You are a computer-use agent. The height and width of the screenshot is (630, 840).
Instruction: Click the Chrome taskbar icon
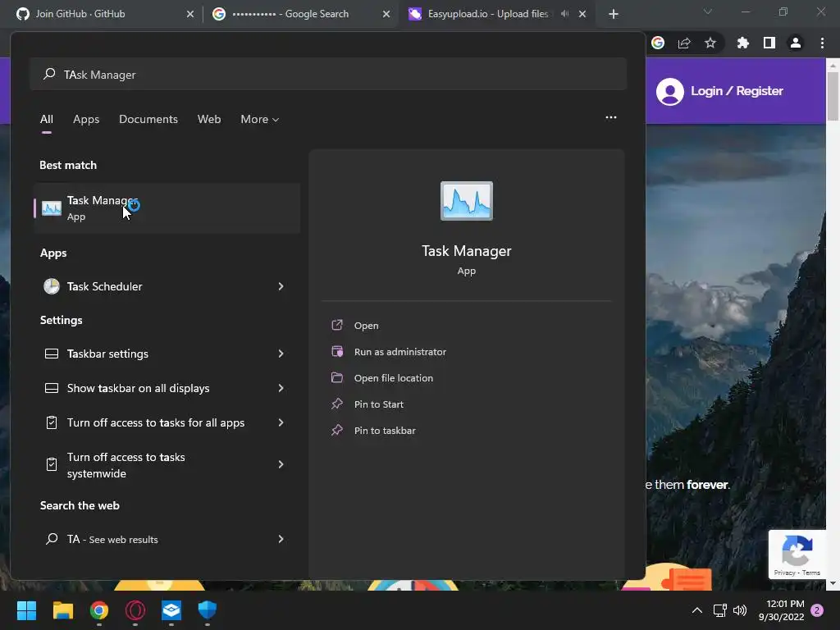99,610
